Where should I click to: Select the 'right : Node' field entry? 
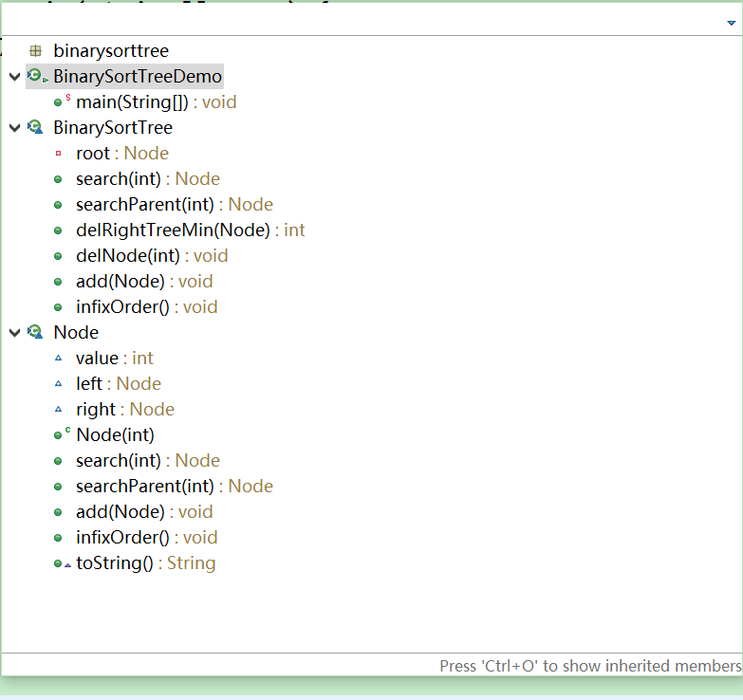coord(125,409)
